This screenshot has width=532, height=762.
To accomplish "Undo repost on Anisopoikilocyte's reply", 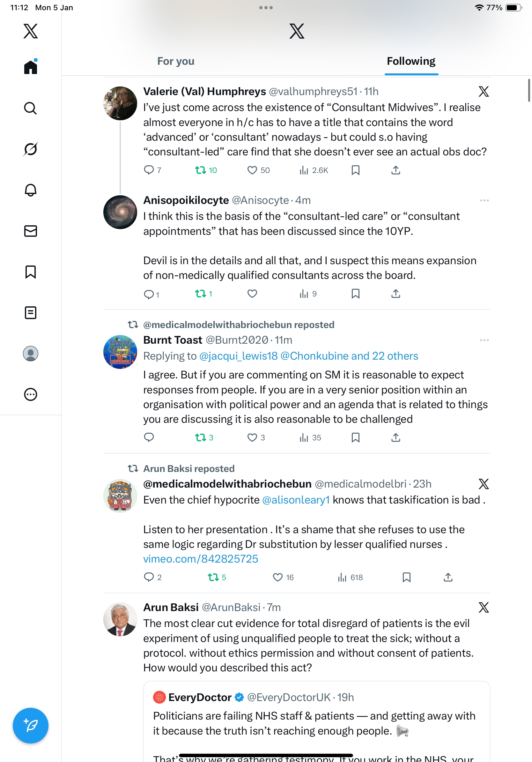I will click(x=201, y=294).
